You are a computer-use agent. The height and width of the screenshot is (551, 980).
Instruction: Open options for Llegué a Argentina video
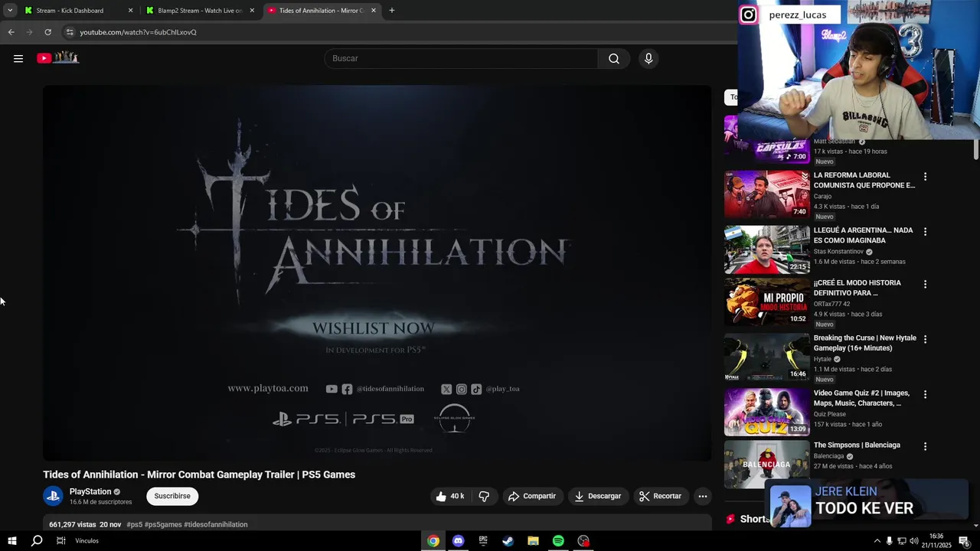pos(925,231)
